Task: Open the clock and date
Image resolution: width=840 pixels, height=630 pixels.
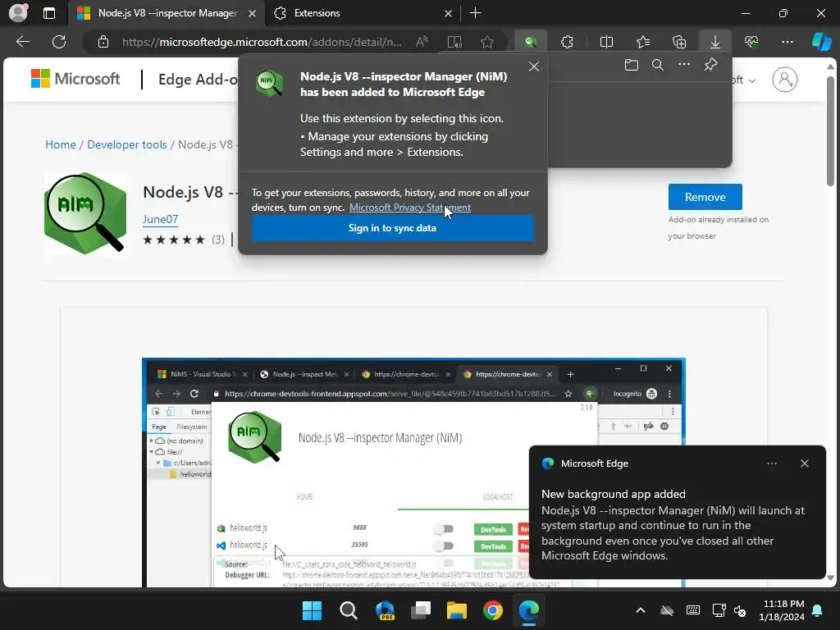Action: pos(782,610)
